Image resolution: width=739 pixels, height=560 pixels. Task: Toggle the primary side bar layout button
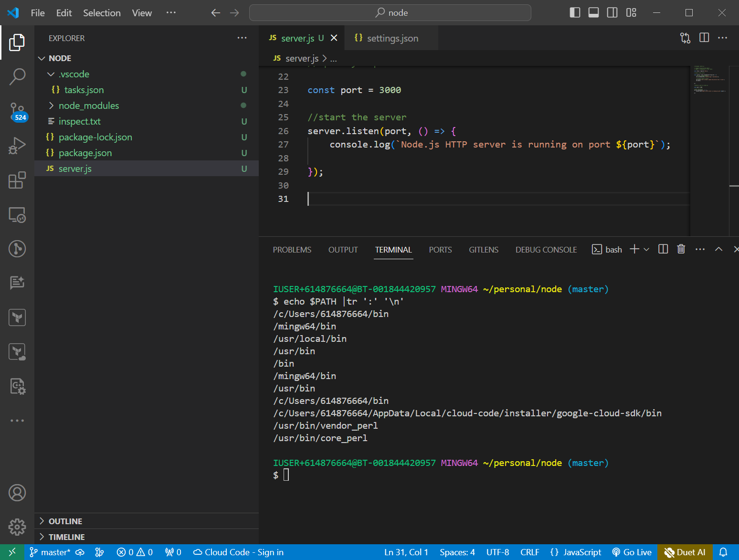click(575, 13)
